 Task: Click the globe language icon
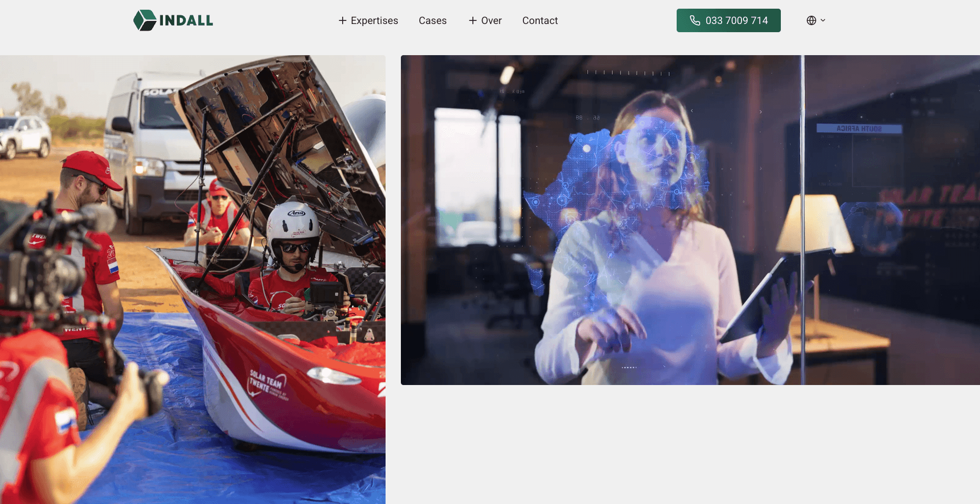coord(811,20)
